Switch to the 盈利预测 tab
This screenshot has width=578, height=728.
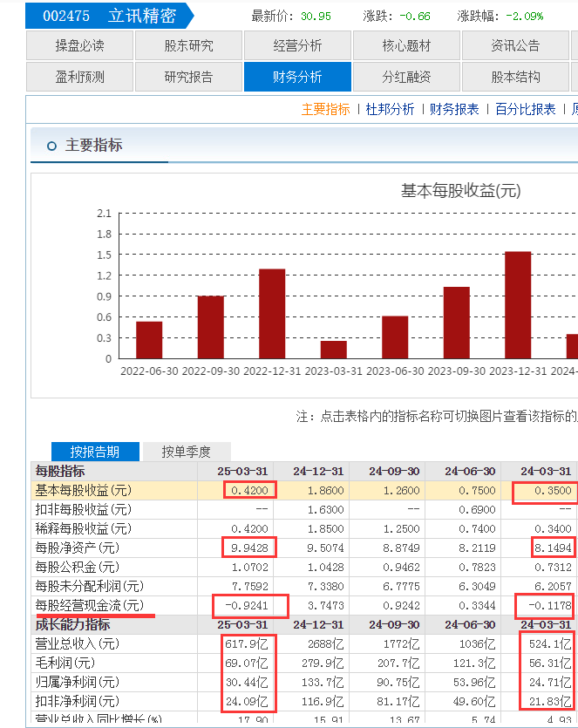point(79,77)
